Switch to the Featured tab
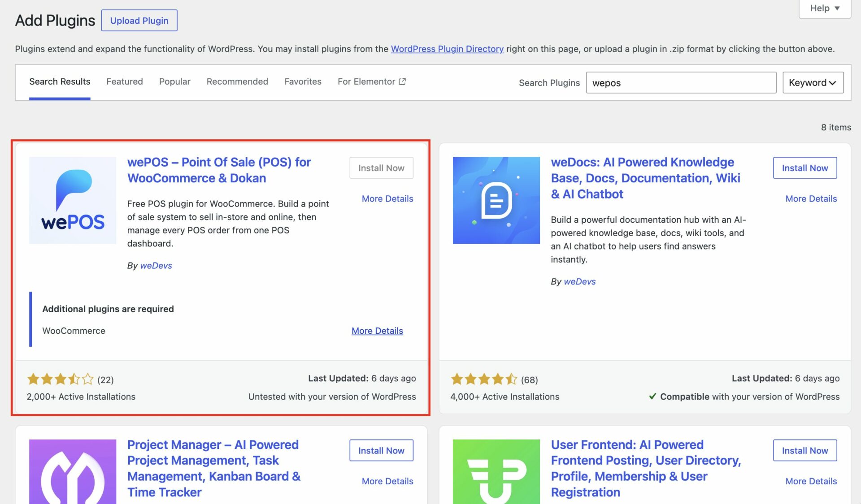 (x=125, y=82)
